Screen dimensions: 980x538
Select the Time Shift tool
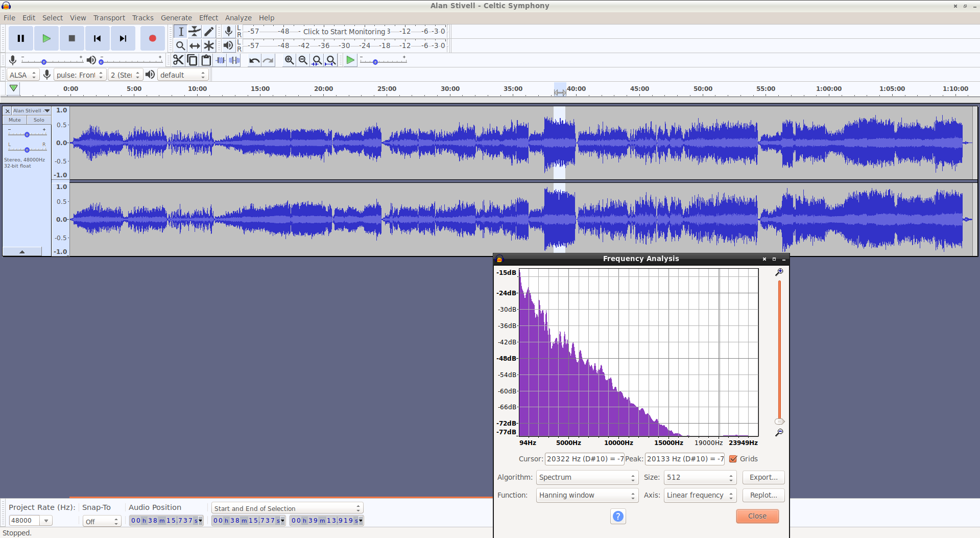point(195,45)
